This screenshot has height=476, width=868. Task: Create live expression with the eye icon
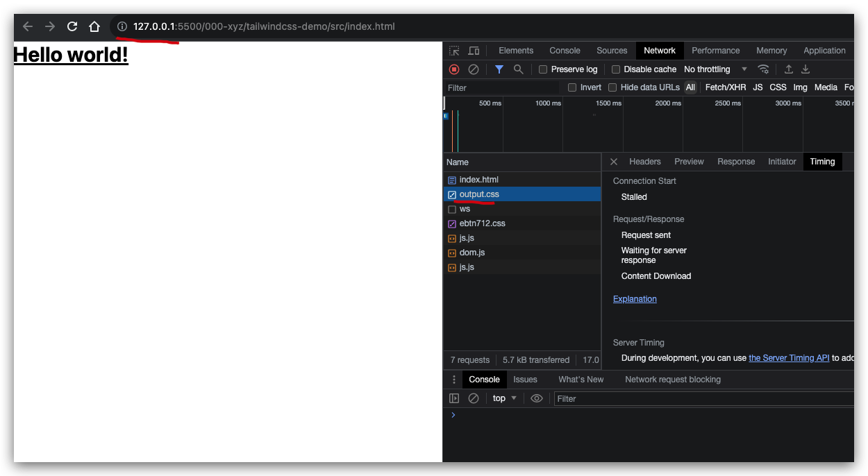tap(536, 398)
